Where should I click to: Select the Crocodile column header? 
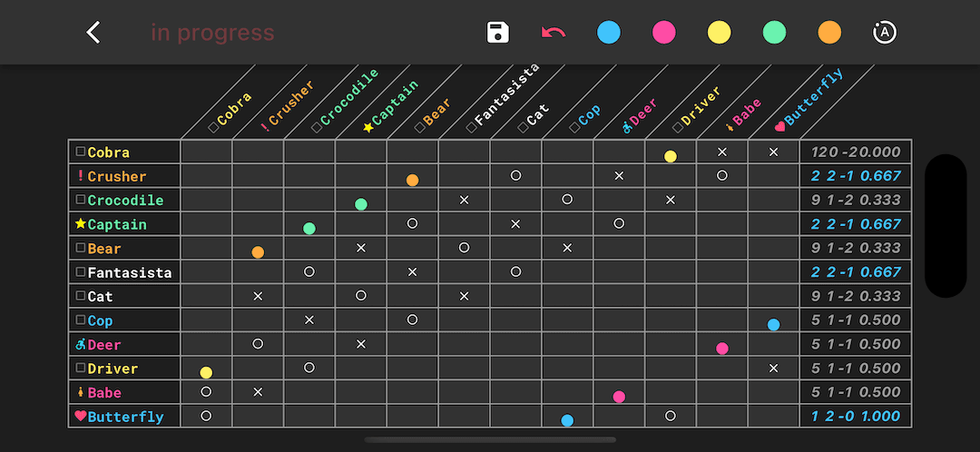click(x=347, y=101)
